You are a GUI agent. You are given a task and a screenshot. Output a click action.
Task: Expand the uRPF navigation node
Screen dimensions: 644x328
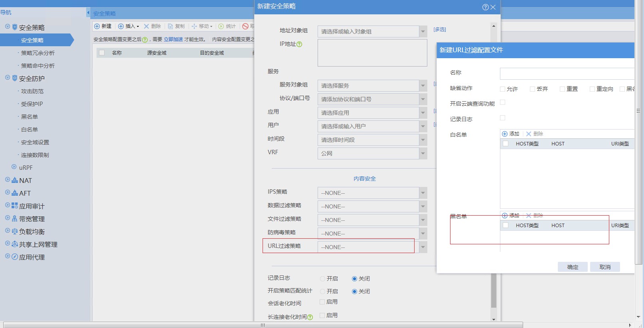click(x=14, y=167)
